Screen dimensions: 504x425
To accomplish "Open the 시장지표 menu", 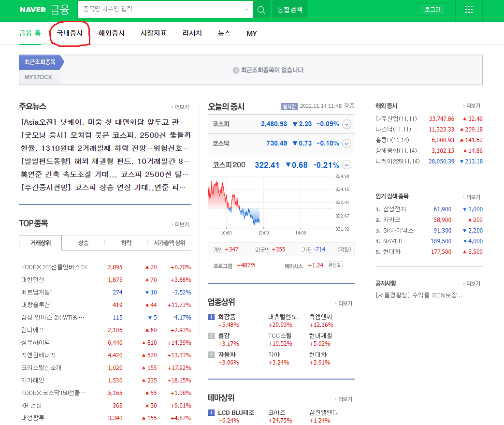I will click(153, 33).
